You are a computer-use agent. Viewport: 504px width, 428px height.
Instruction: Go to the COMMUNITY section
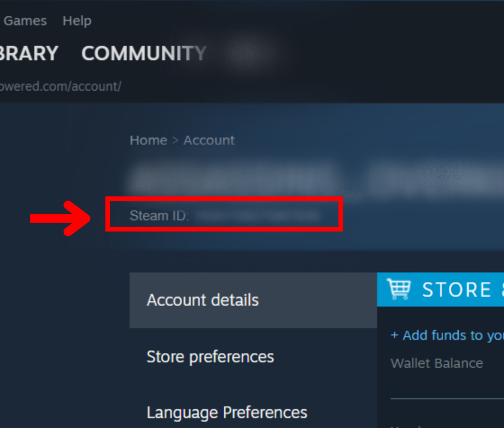pyautogui.click(x=144, y=53)
